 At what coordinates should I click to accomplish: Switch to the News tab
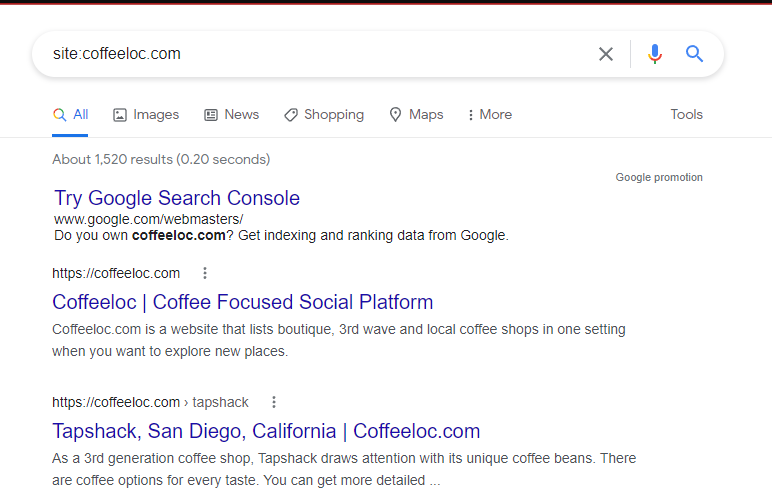coord(231,115)
